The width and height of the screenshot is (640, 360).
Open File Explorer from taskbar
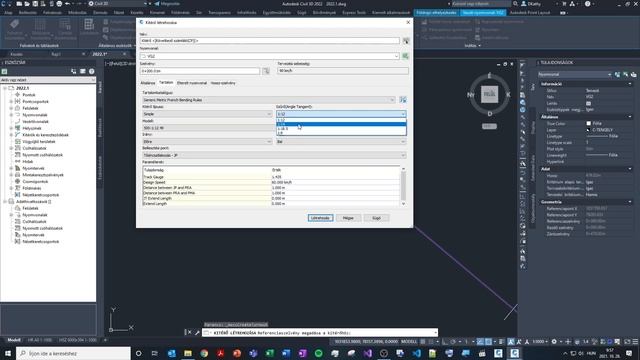coord(188,353)
